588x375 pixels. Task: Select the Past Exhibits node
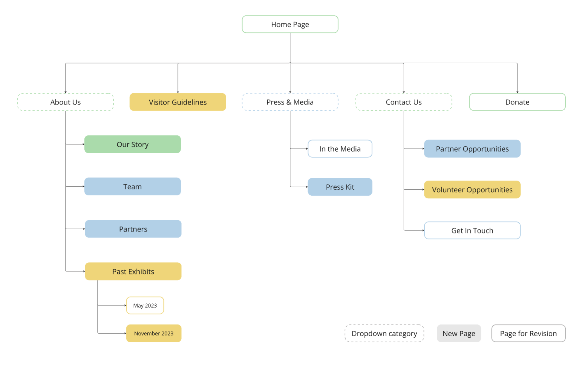tap(133, 271)
